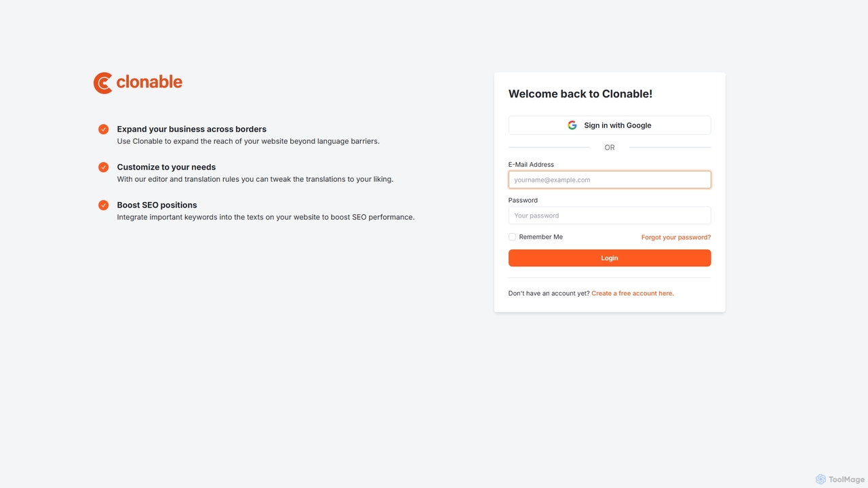Image resolution: width=868 pixels, height=488 pixels.
Task: Click the Expand your business across borders heading
Action: (191, 129)
